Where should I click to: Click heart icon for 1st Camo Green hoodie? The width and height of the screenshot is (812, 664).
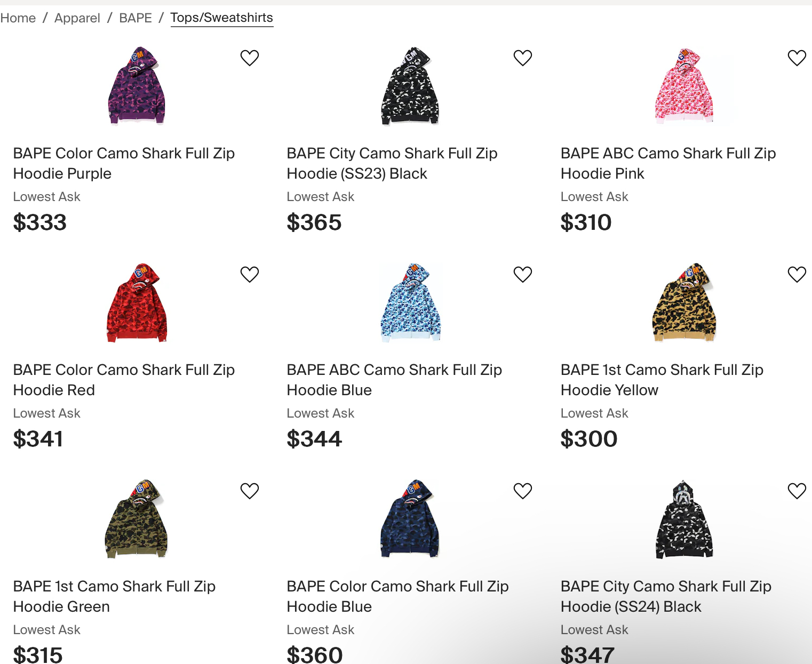coord(250,491)
